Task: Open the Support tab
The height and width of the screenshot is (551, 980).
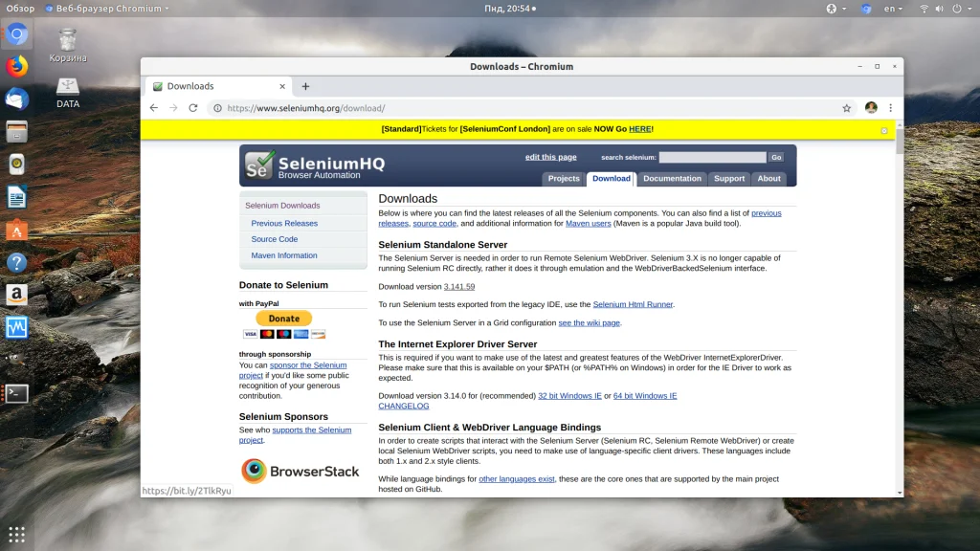Action: click(728, 179)
